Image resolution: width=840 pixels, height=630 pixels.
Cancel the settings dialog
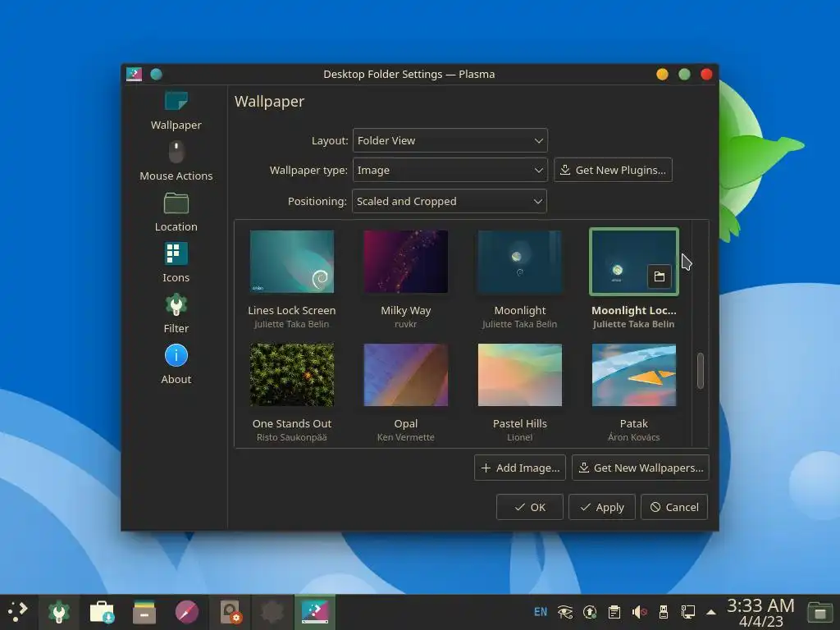click(674, 507)
